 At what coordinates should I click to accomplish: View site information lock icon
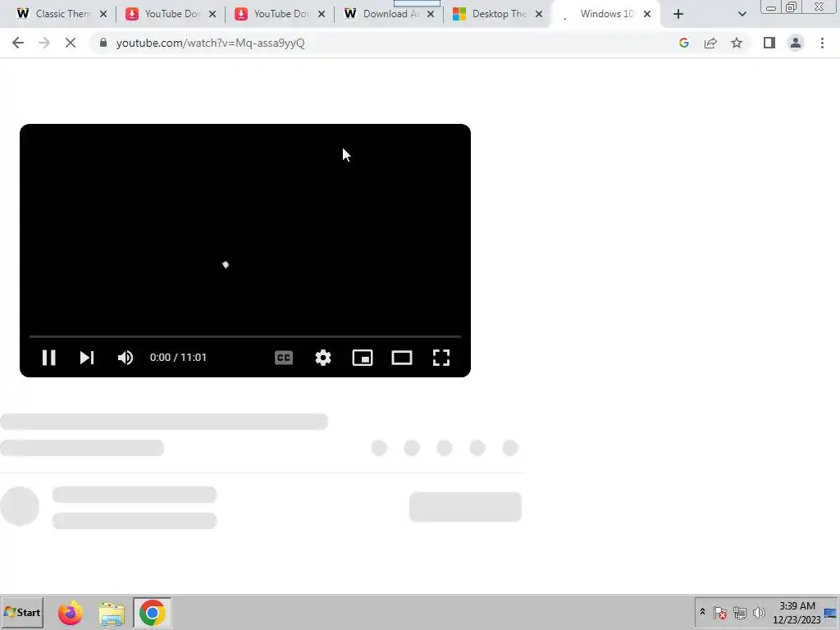coord(103,43)
